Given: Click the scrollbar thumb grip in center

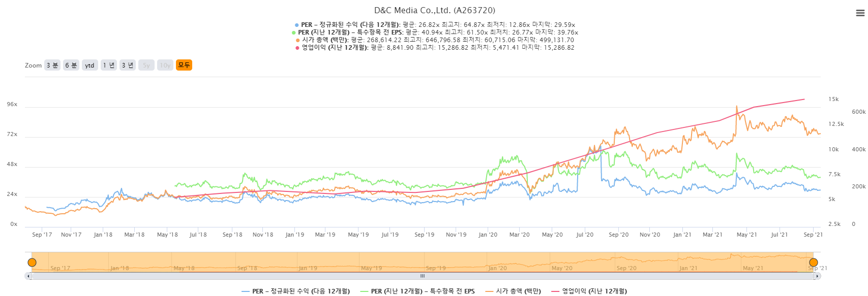Looking at the screenshot, I should [423, 276].
